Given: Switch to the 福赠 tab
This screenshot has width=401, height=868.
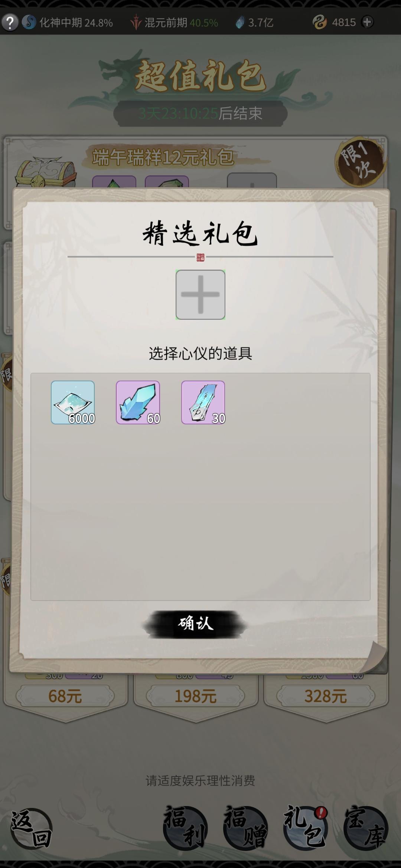Looking at the screenshot, I should click(x=245, y=828).
